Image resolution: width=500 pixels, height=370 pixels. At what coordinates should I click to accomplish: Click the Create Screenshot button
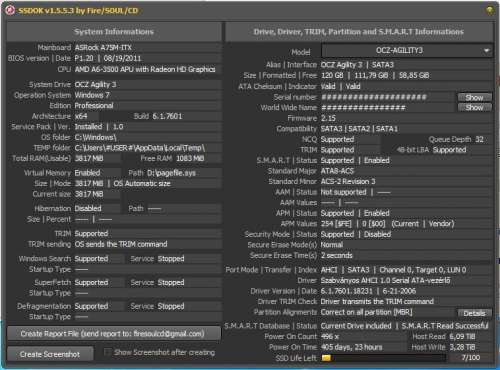50,354
